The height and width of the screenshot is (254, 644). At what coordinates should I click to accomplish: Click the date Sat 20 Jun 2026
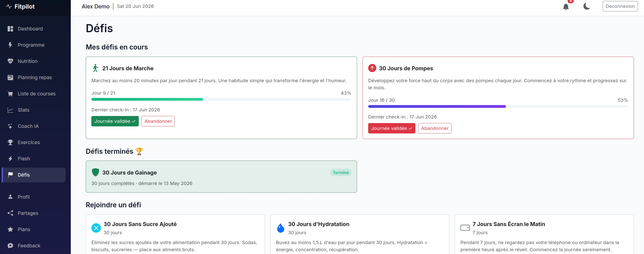[135, 6]
